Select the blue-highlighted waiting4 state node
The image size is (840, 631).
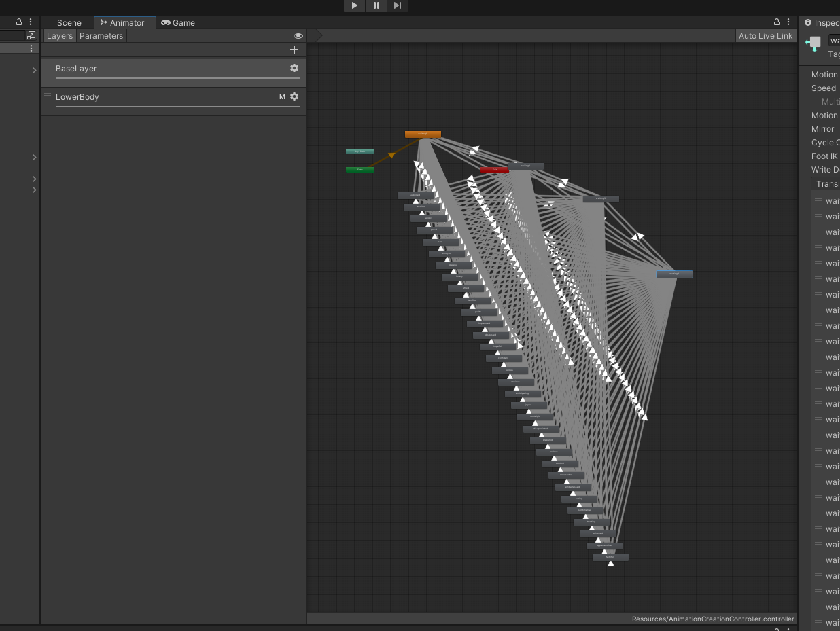675,274
